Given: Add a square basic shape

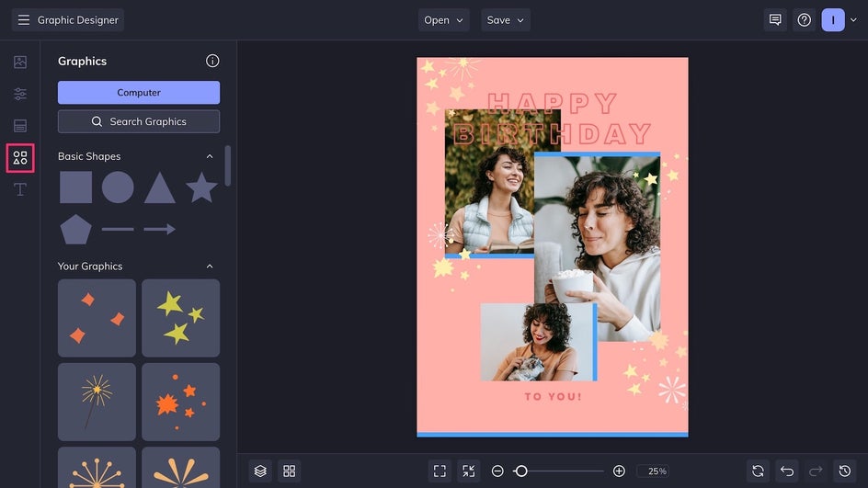Looking at the screenshot, I should click(75, 187).
